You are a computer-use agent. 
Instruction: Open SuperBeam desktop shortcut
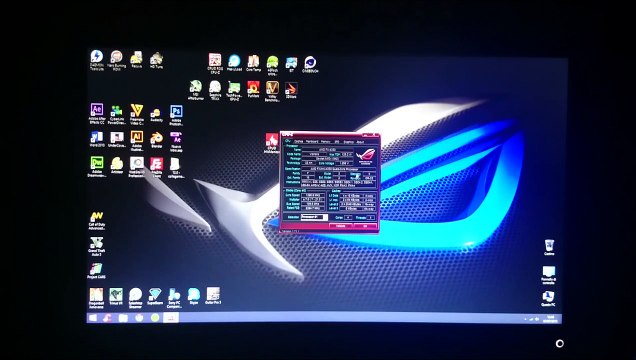click(x=155, y=296)
